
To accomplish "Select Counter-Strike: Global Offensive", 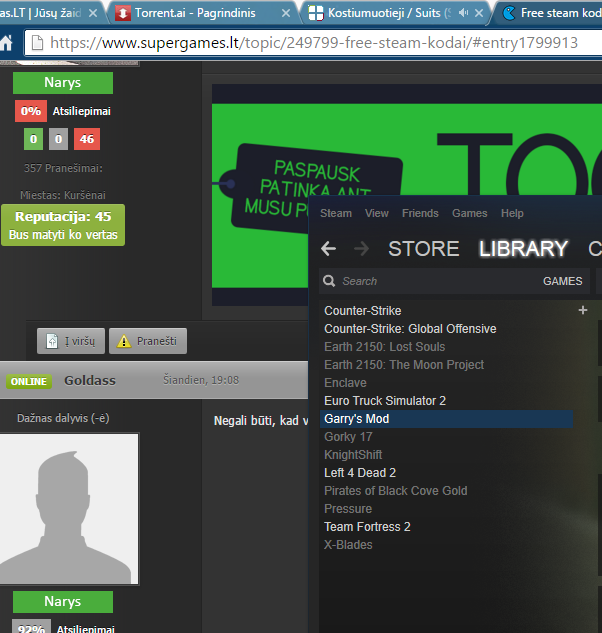I will [410, 329].
